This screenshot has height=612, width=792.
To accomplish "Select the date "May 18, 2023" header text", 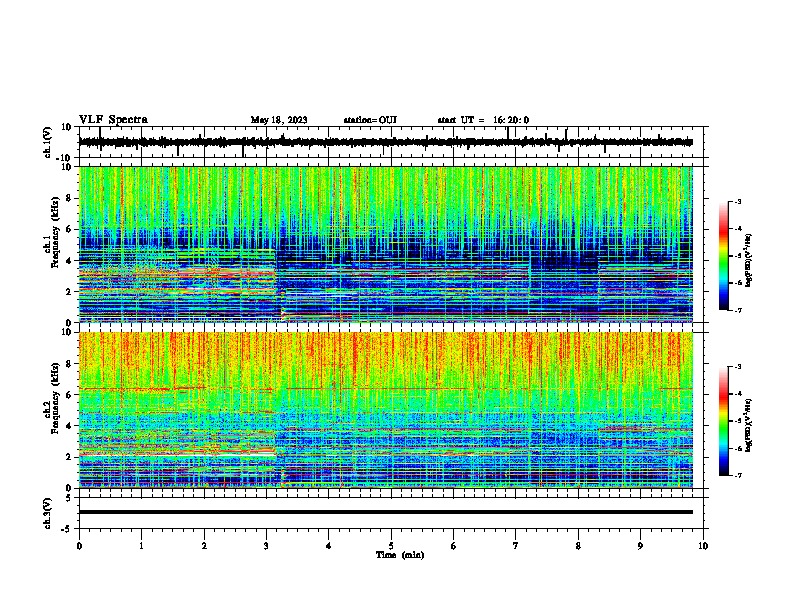I will pyautogui.click(x=279, y=120).
